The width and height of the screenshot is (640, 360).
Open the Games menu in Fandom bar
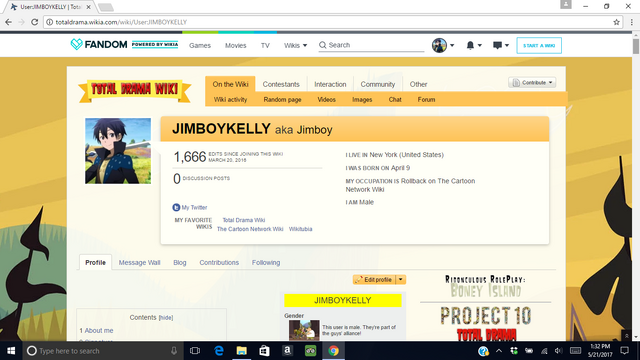tap(200, 45)
